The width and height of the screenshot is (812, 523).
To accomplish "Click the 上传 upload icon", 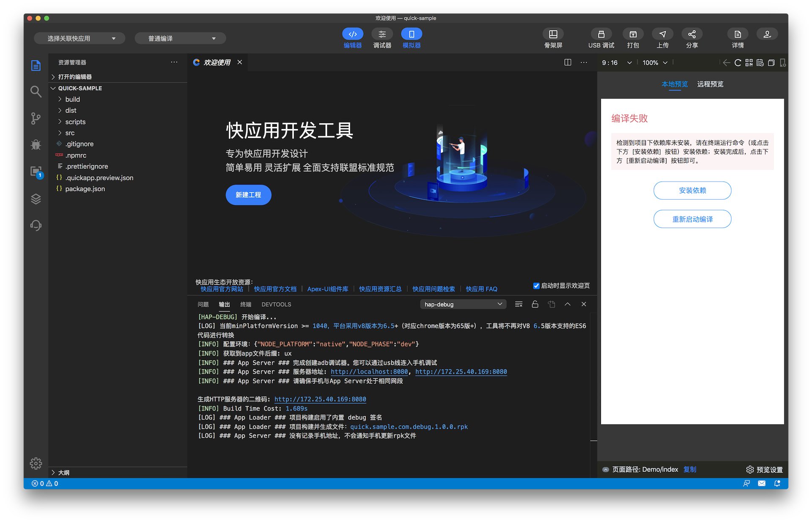I will click(662, 34).
